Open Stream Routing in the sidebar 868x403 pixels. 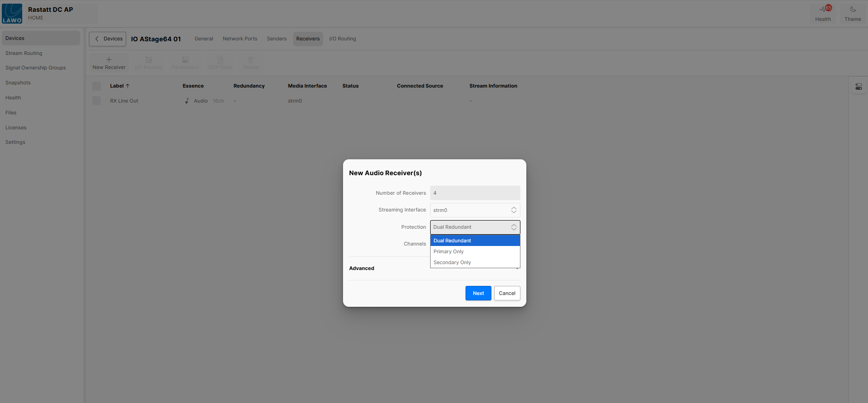[x=24, y=53]
